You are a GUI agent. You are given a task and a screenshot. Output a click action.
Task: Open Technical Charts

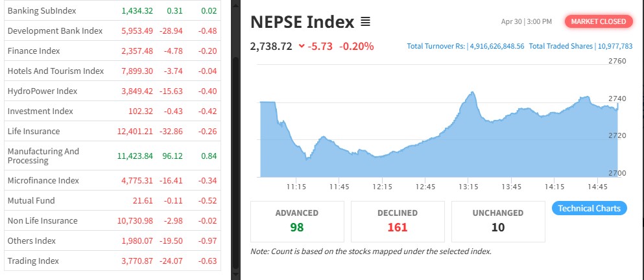tap(589, 208)
